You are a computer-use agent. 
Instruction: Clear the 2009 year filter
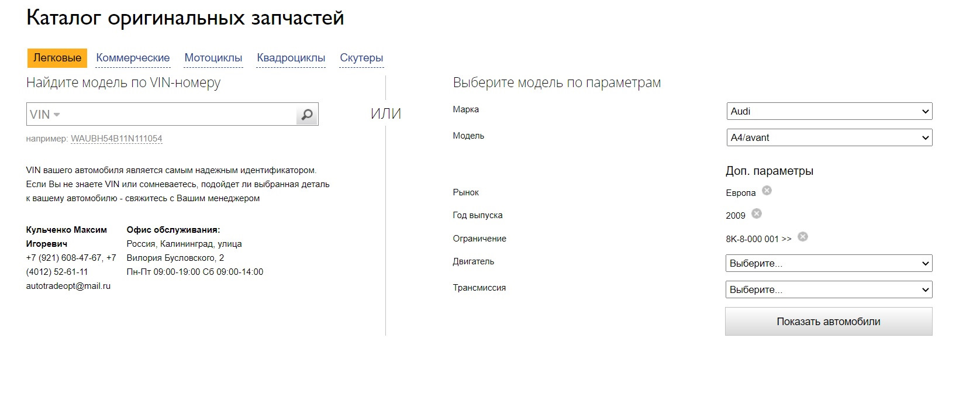(756, 213)
